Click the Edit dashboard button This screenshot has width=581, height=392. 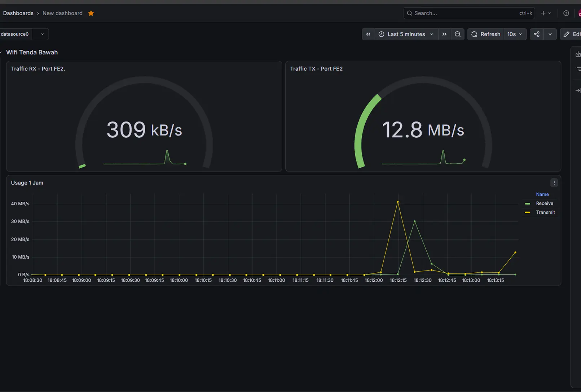tap(571, 34)
